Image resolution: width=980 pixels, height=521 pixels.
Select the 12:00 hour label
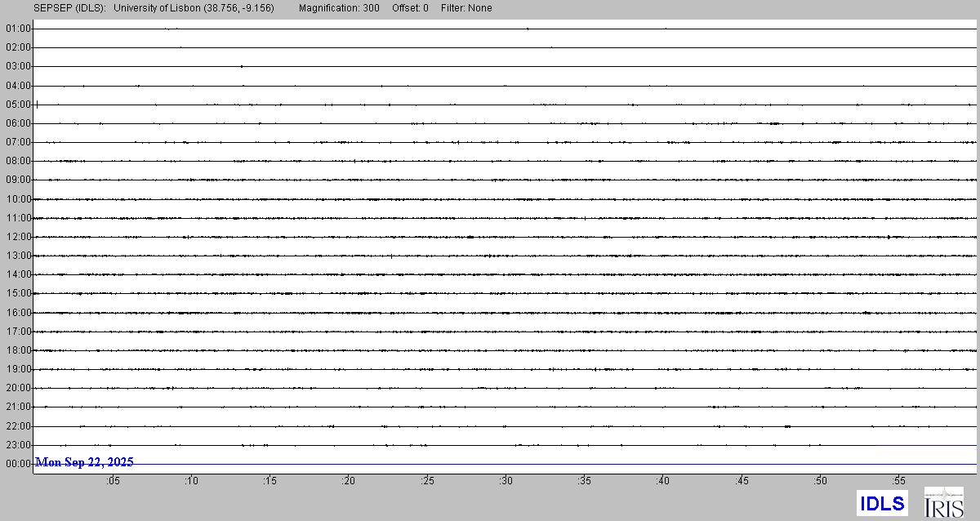(x=18, y=237)
